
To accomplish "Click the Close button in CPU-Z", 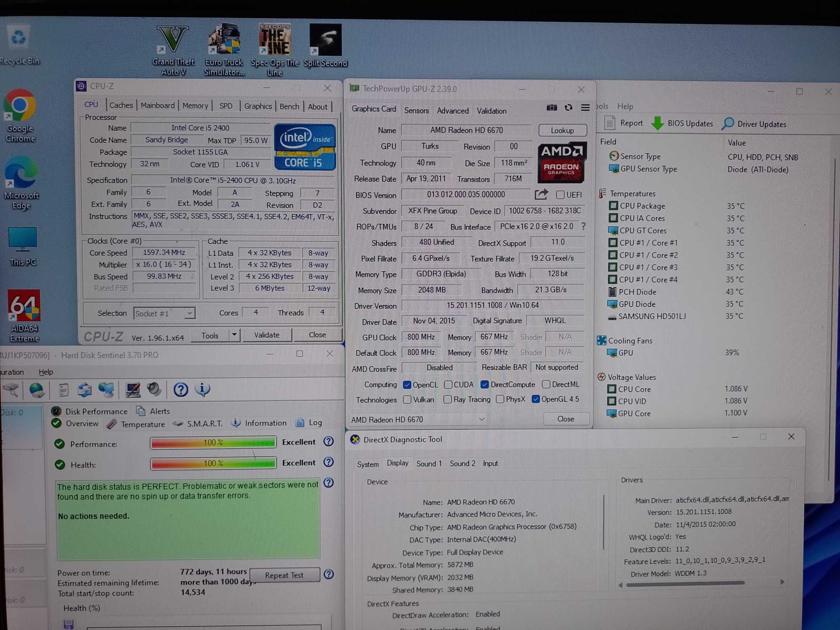I will [317, 335].
